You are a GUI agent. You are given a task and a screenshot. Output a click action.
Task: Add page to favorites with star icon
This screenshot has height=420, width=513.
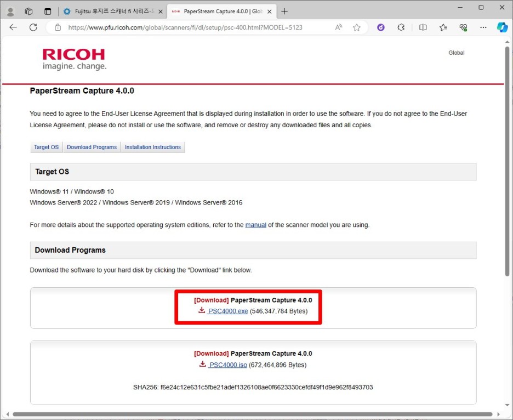357,27
